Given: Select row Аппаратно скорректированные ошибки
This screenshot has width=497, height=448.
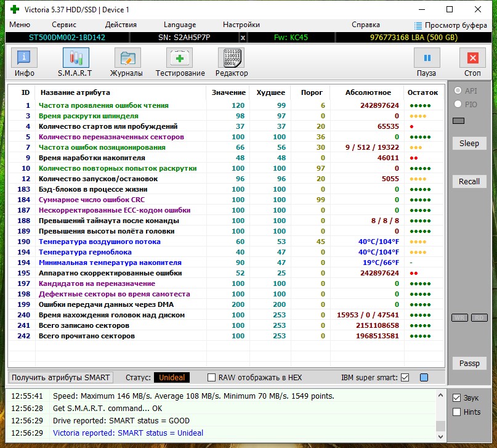Looking at the screenshot, I should [x=226, y=272].
